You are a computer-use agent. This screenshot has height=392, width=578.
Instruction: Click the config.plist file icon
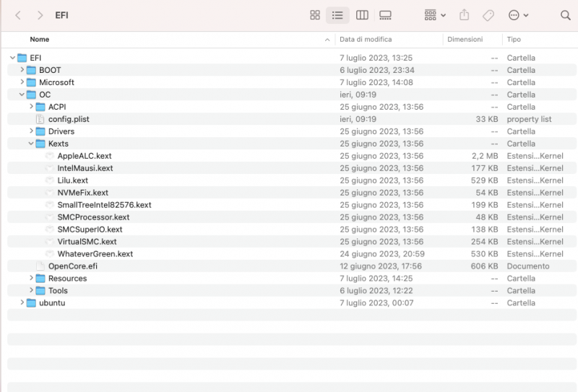(40, 119)
